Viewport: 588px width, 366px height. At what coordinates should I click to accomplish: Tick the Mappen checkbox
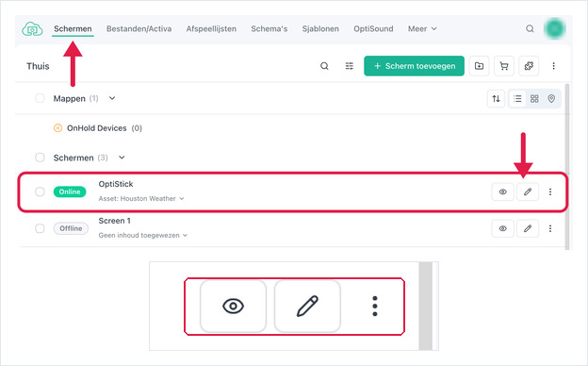pos(40,98)
